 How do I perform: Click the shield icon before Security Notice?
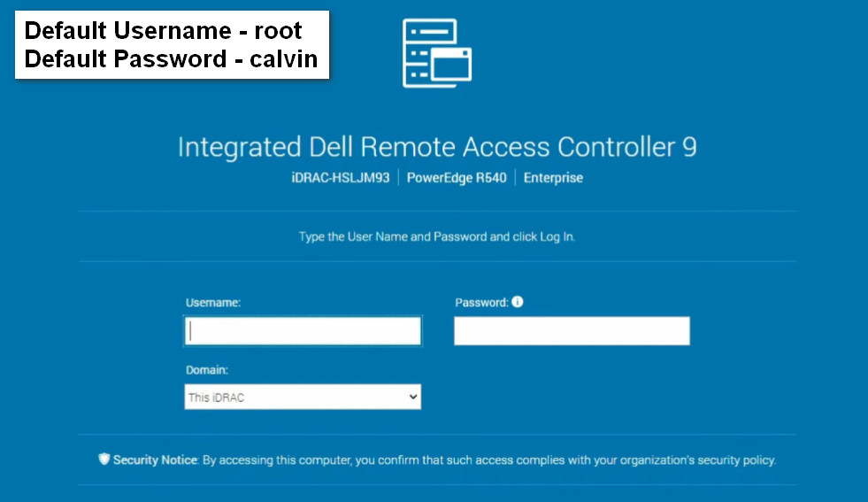104,460
